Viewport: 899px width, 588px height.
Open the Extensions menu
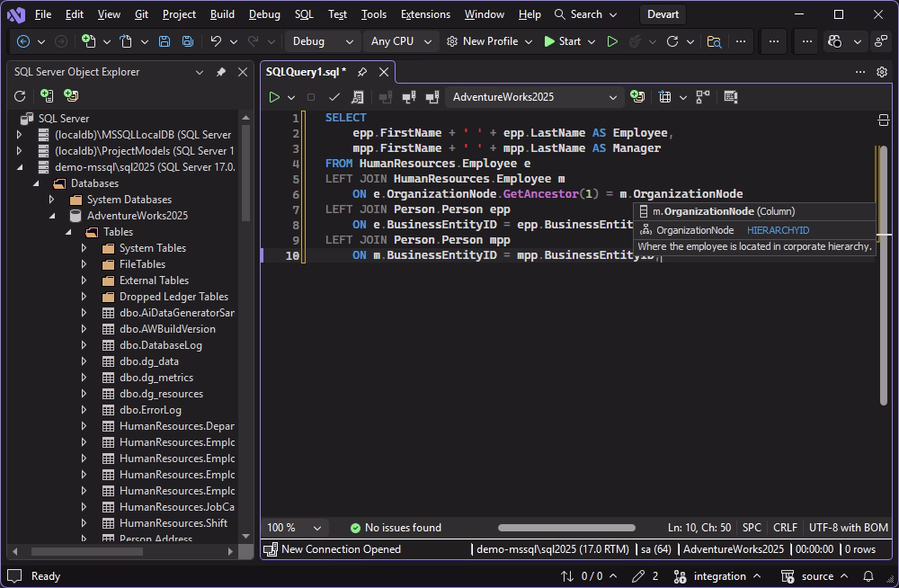(x=425, y=14)
